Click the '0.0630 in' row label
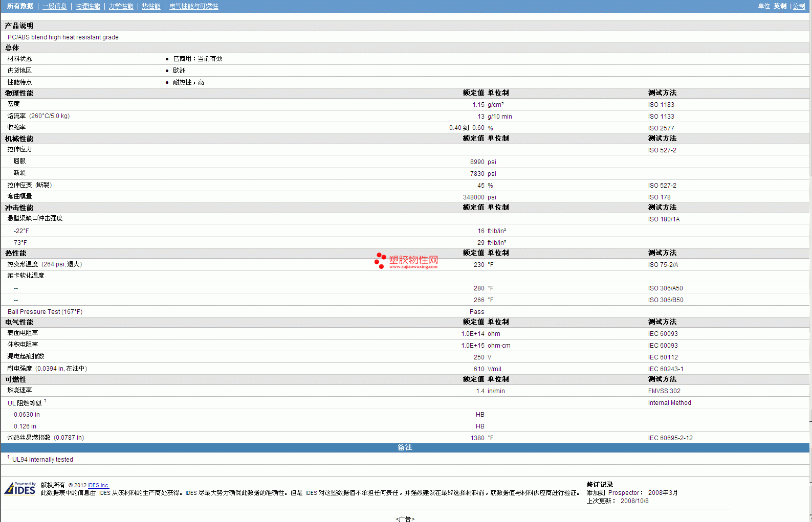Image resolution: width=812 pixels, height=522 pixels. click(27, 415)
